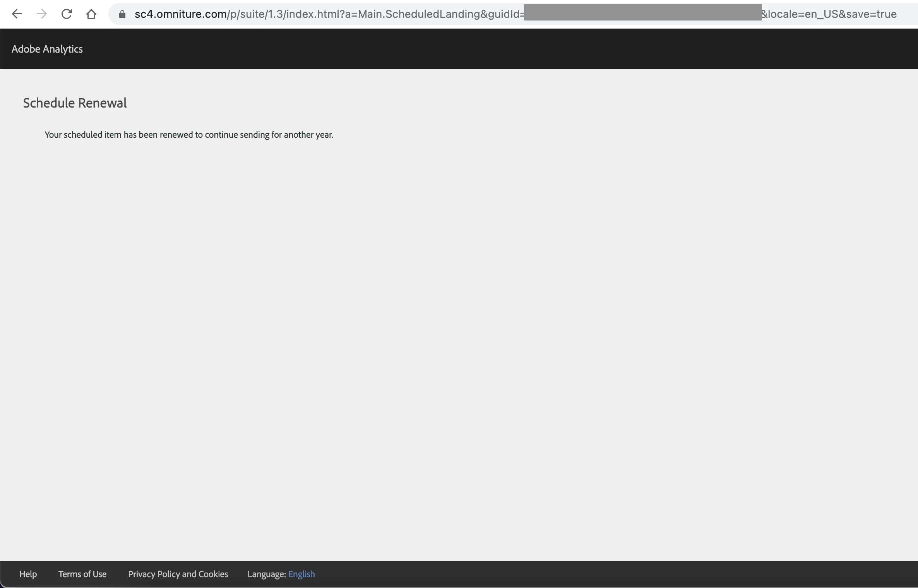
Task: Click the padlock site security icon
Action: (x=122, y=14)
